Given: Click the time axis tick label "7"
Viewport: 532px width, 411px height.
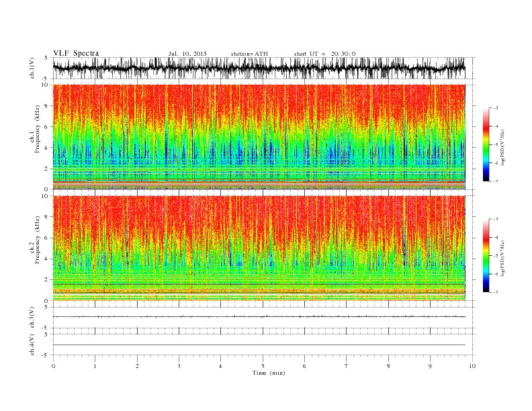Looking at the screenshot, I should (x=346, y=366).
